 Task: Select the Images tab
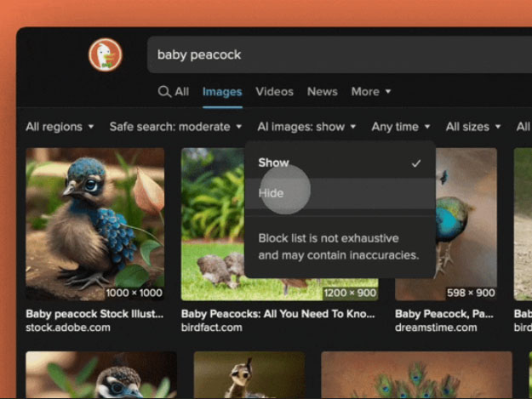tap(222, 92)
